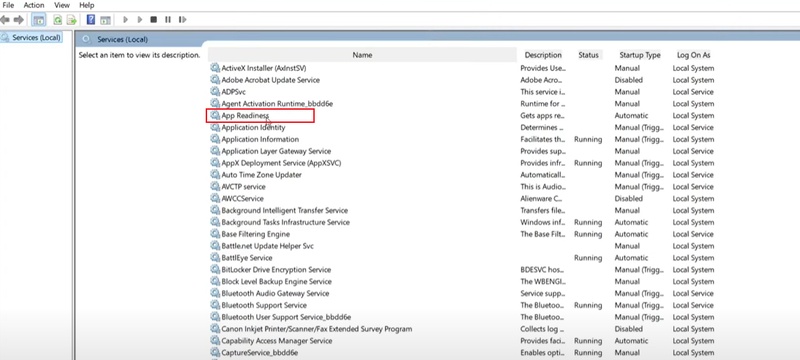Select Bluetooth Audio Gateway Service
800x360 pixels.
[x=275, y=293]
